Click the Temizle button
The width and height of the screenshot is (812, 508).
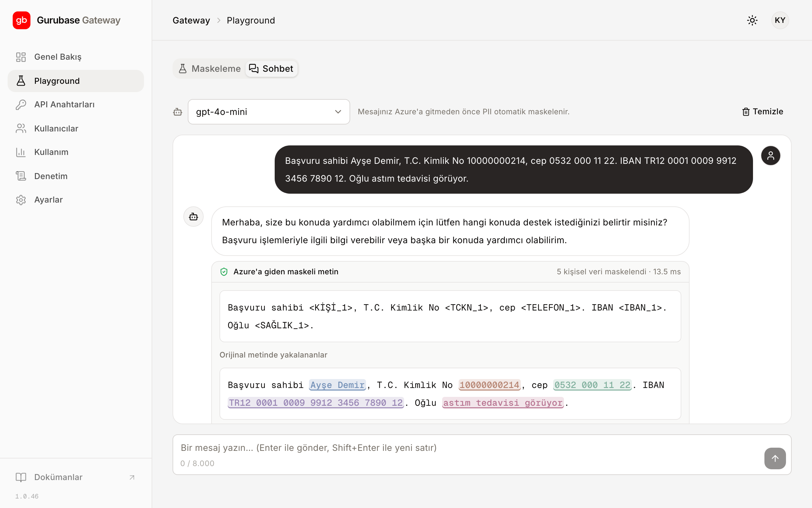click(x=762, y=112)
